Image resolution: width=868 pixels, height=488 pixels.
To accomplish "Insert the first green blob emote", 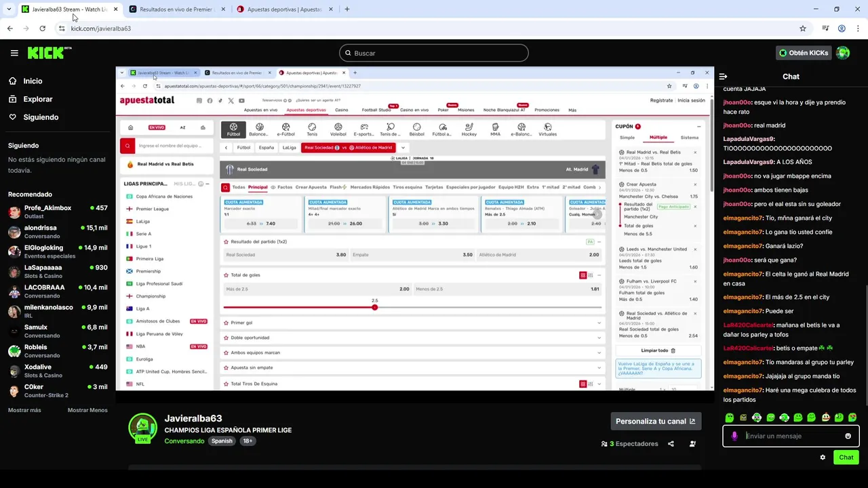I will tap(730, 418).
